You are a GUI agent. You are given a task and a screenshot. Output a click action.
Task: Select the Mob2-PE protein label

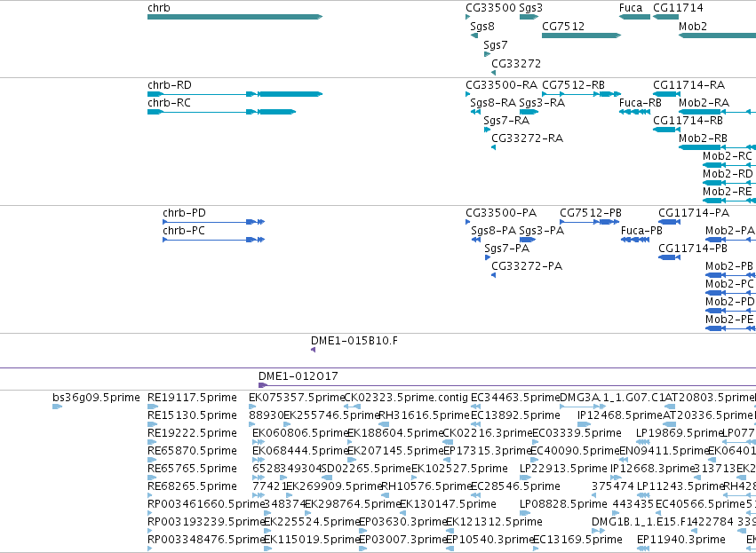coord(729,320)
